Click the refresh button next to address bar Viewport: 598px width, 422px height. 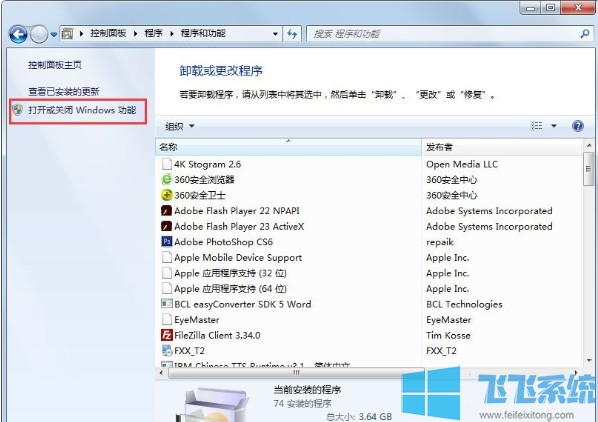[x=292, y=34]
